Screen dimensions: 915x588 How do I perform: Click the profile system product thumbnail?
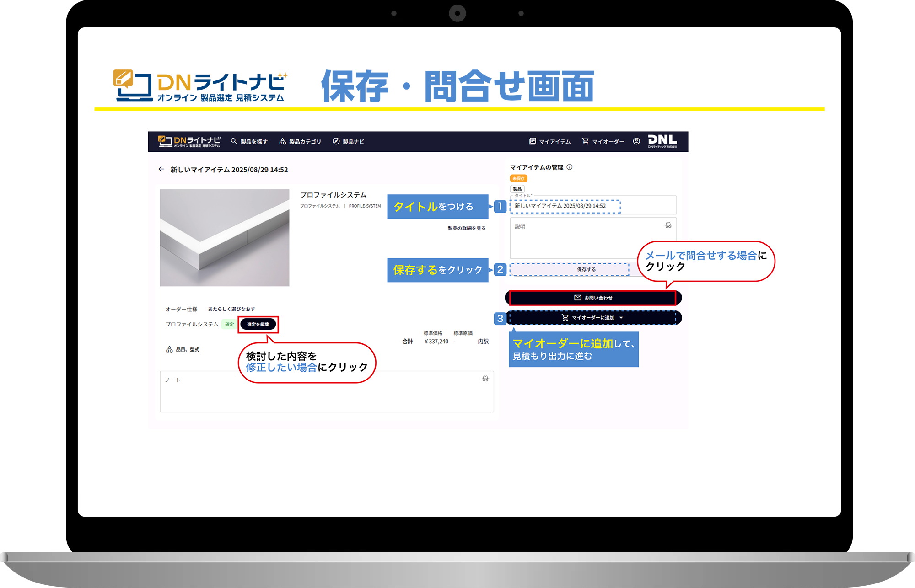point(225,238)
